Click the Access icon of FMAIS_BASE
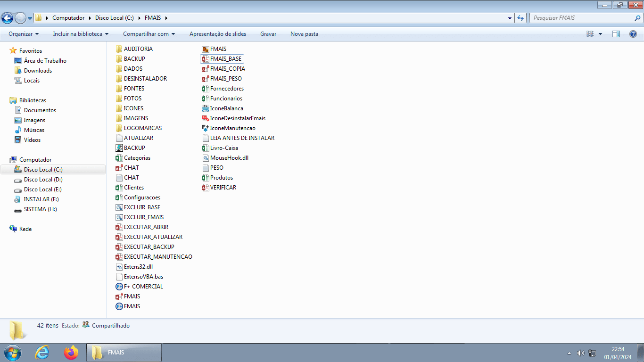Screen dimensions: 644x362 205,59
